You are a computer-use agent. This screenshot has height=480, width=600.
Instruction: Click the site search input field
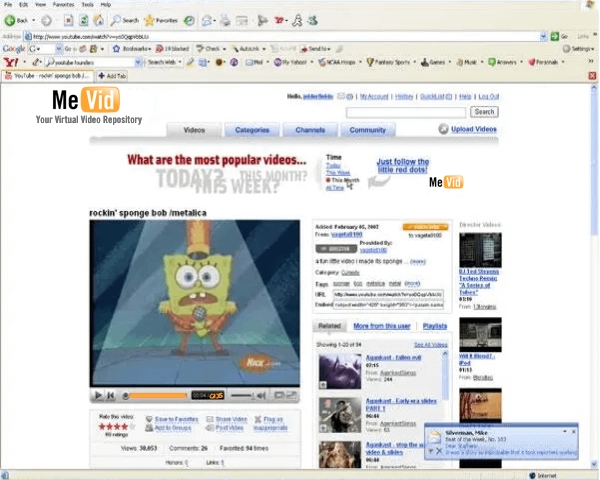tap(406, 112)
